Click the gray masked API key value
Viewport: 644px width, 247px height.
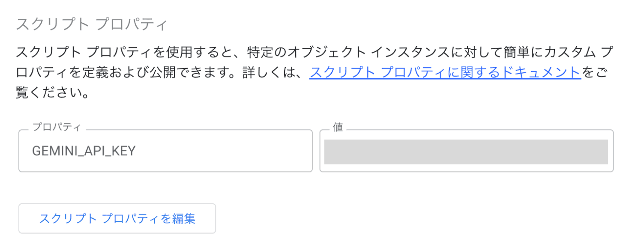coord(466,152)
